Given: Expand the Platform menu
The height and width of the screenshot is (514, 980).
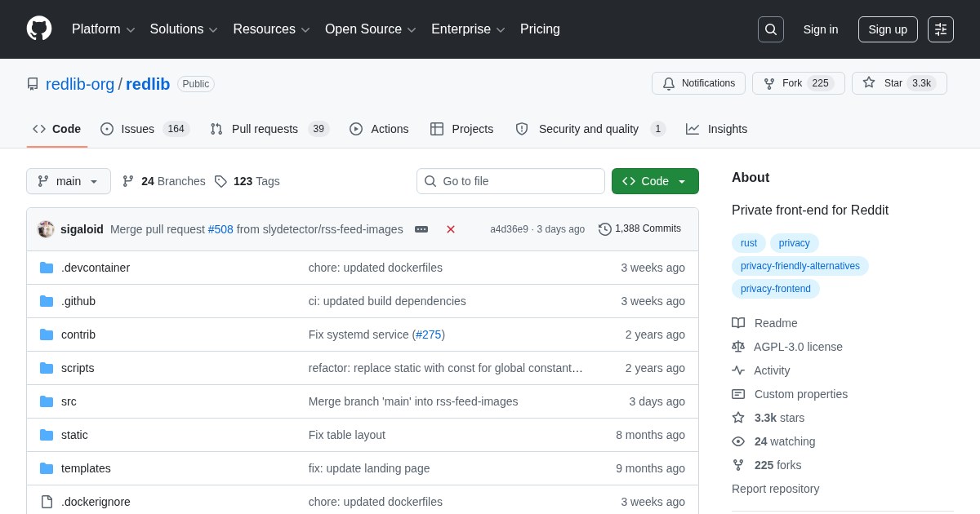Looking at the screenshot, I should tap(104, 29).
